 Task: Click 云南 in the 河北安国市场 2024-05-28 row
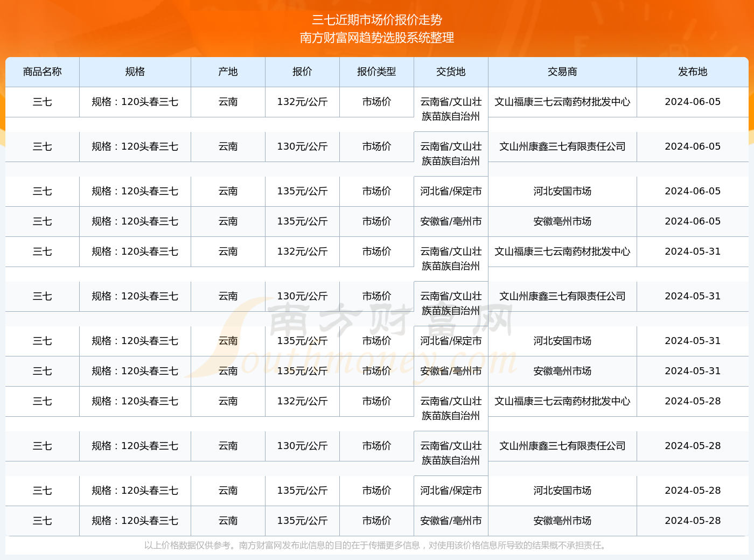click(228, 491)
